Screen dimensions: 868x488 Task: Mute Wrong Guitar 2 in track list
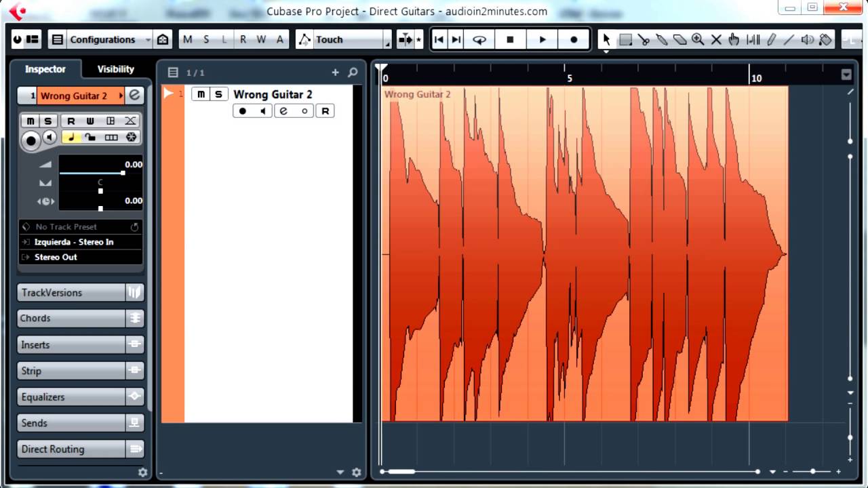click(x=201, y=94)
